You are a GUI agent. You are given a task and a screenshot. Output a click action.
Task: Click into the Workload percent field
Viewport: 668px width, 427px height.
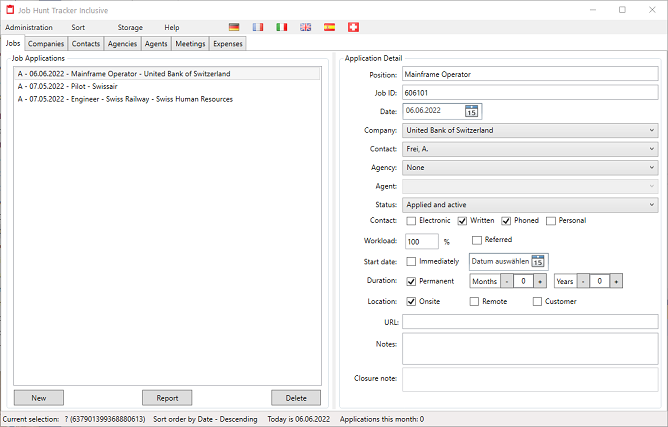point(422,242)
